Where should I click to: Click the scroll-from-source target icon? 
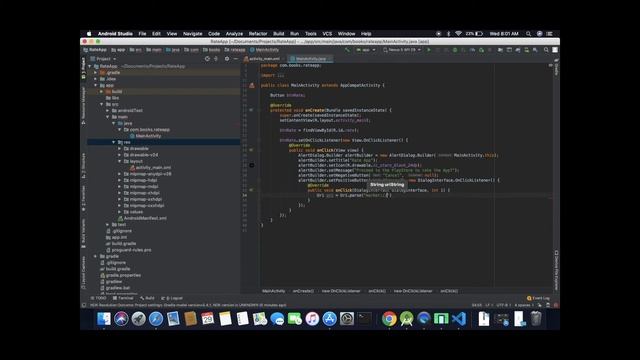(207, 59)
